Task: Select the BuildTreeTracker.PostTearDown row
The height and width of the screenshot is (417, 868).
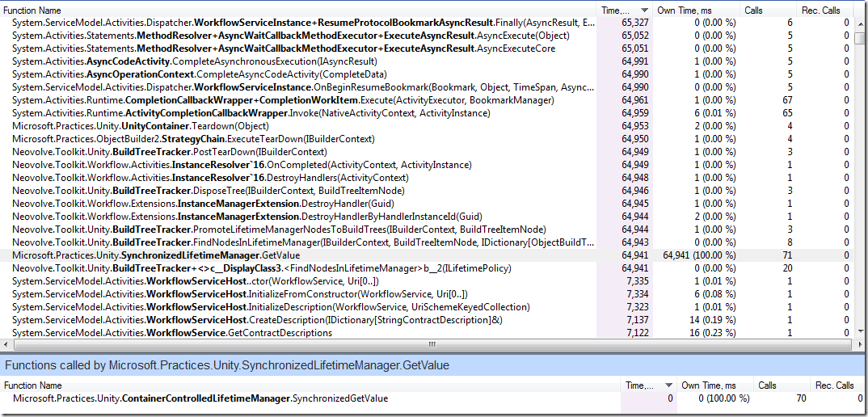Action: pyautogui.click(x=426, y=152)
